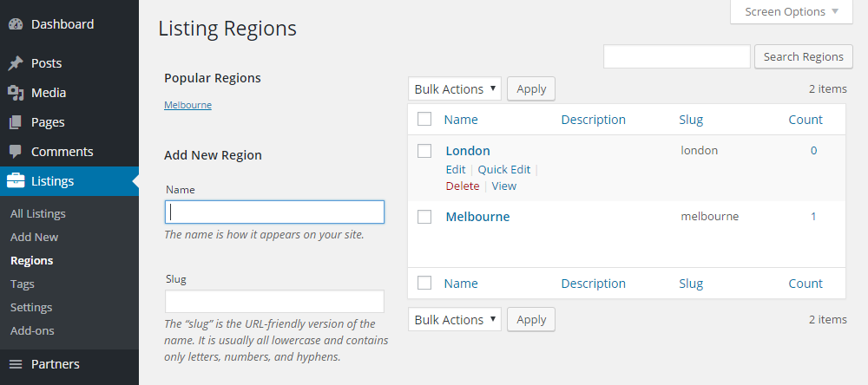Open the Melbourne region name in table
Screen dimensions: 868x385
[477, 216]
